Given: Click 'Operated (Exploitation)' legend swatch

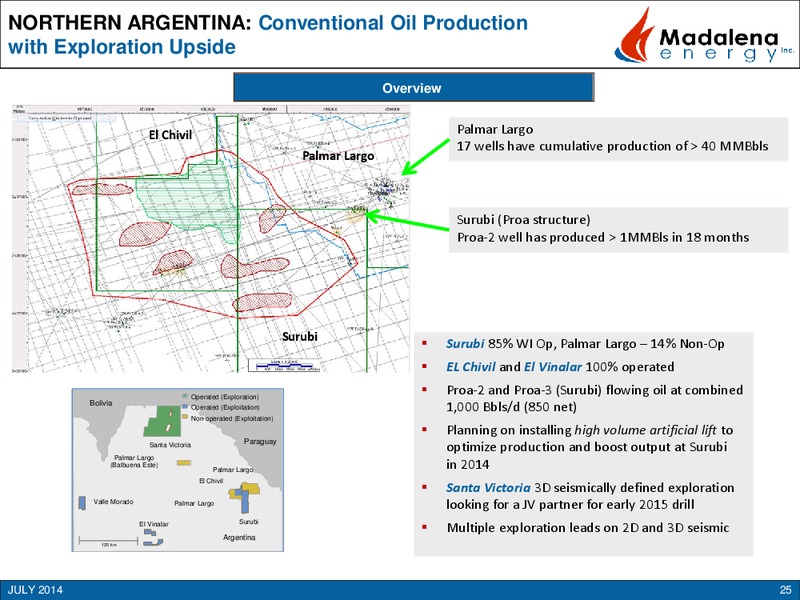Looking at the screenshot, I should 185,407.
